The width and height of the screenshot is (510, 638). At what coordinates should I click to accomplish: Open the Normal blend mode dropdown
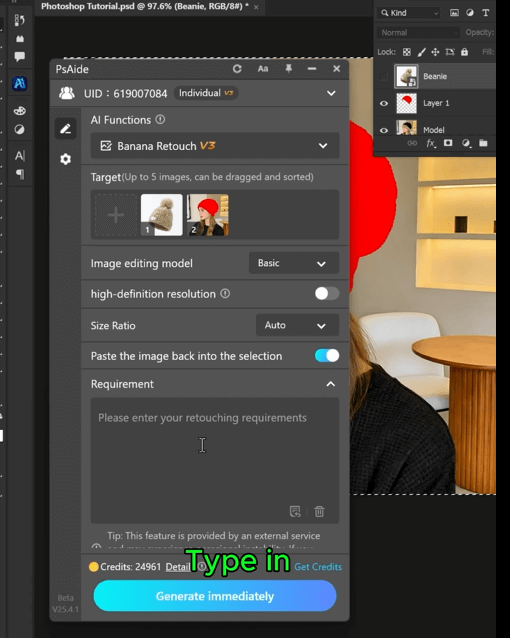click(418, 33)
